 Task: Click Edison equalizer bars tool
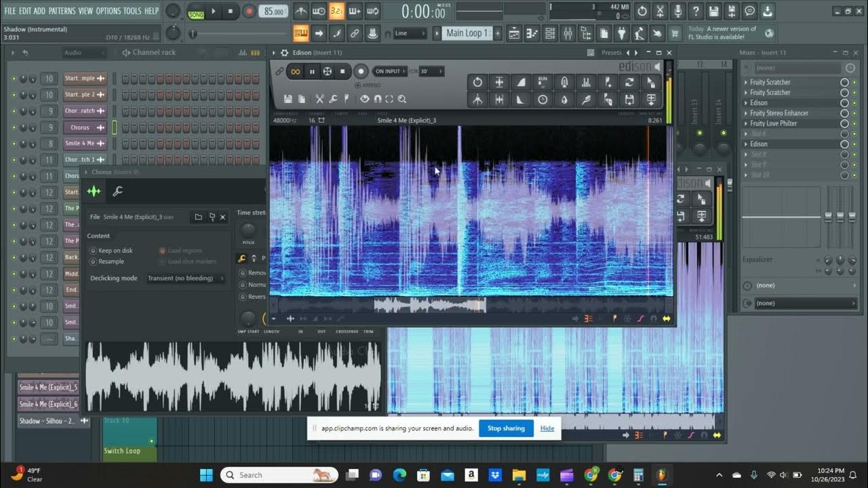click(586, 82)
